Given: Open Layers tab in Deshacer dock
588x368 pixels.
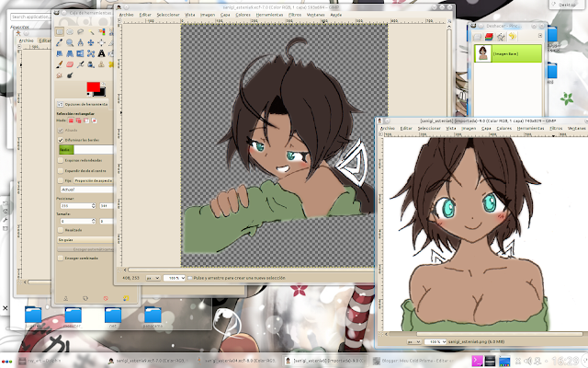Looking at the screenshot, I should point(477,37).
